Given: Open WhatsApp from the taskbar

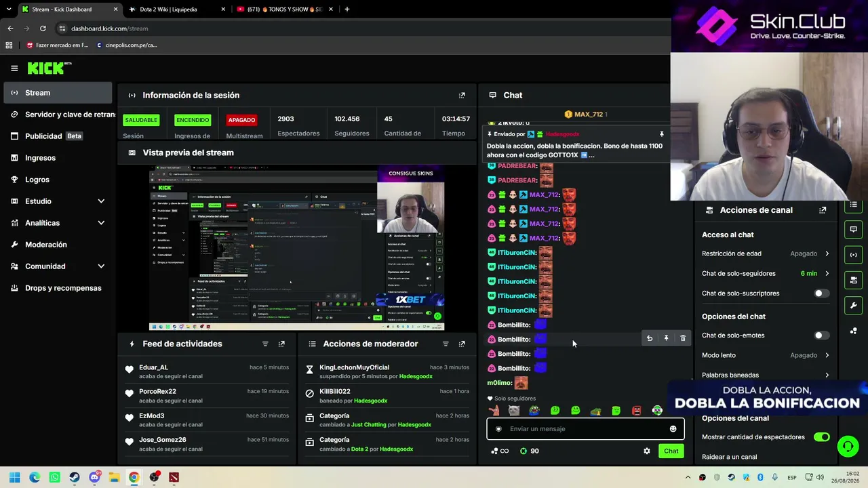Looking at the screenshot, I should [55, 478].
